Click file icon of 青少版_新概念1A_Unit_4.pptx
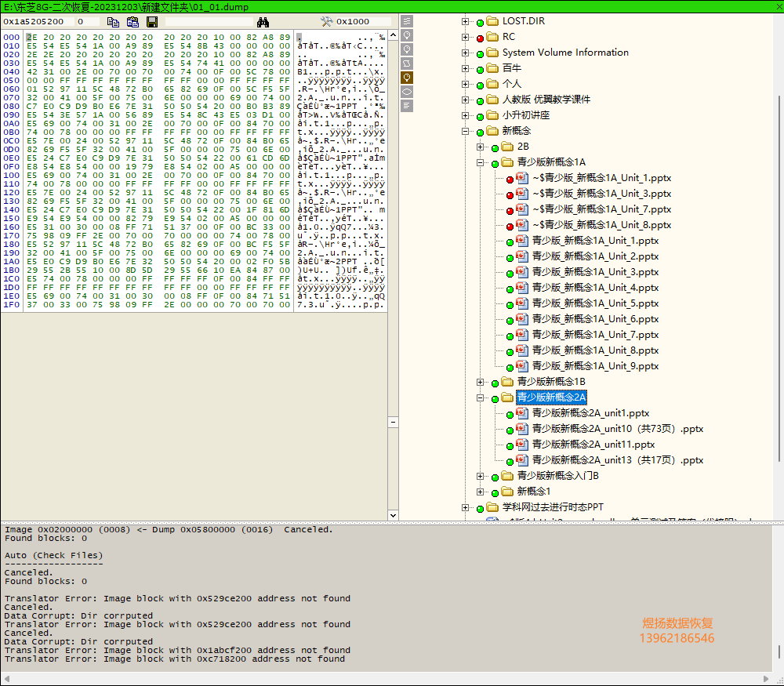784x686 pixels. click(x=522, y=288)
